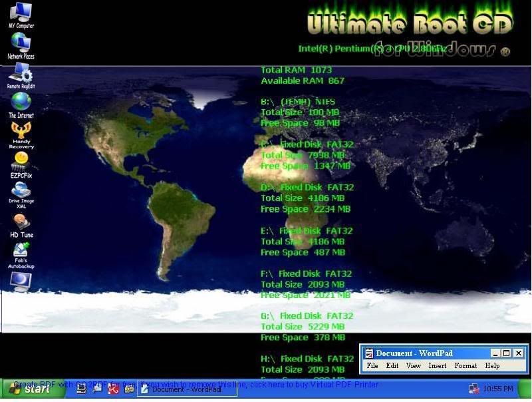Click the Document - WordPad title bar text

414,353
